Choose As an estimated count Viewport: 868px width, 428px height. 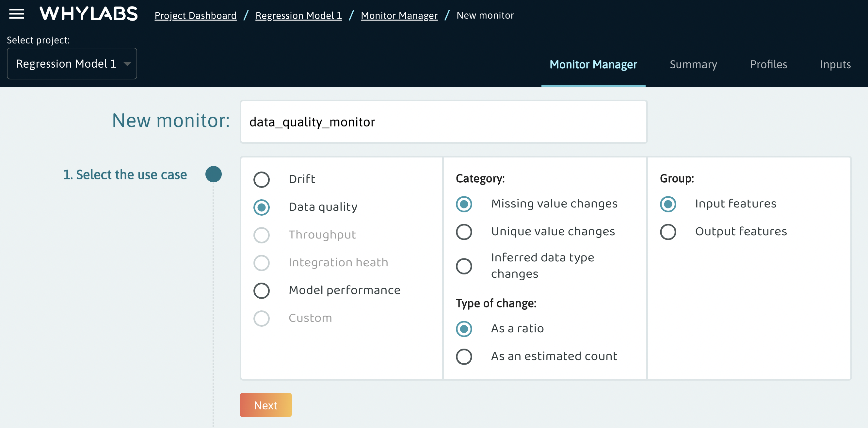[464, 356]
